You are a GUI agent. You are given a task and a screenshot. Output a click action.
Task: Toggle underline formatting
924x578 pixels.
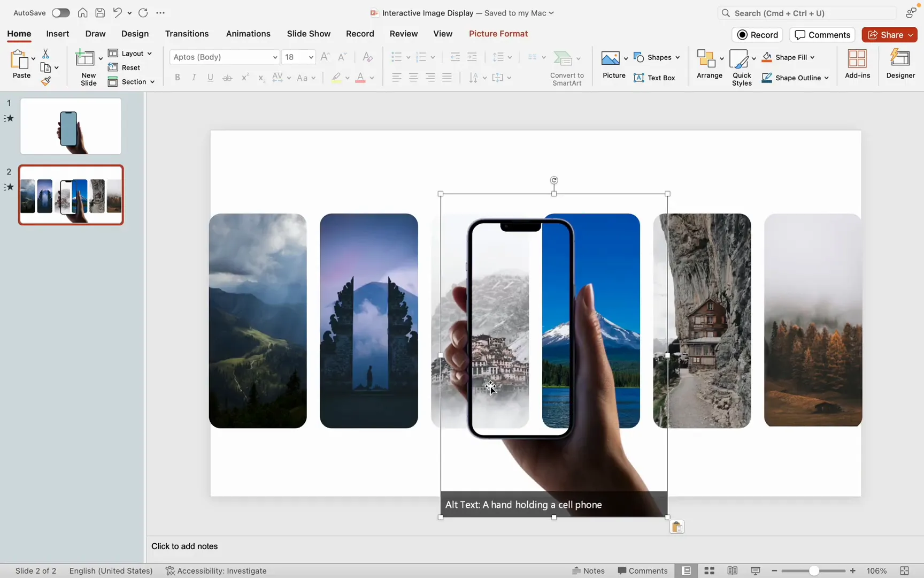(211, 78)
